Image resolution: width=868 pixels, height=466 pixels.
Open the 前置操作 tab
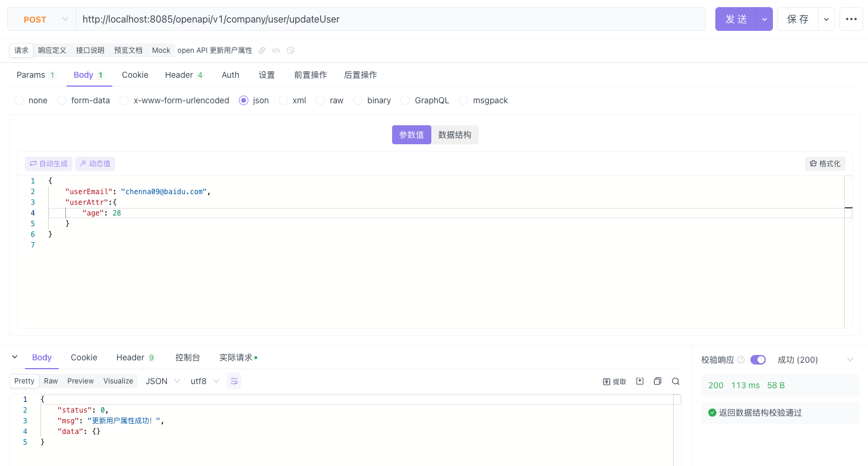[x=311, y=75]
